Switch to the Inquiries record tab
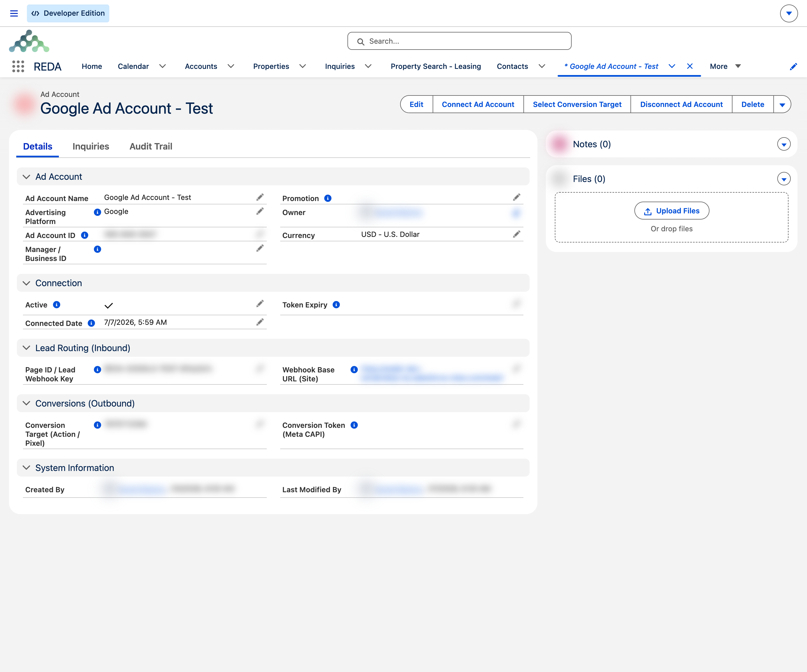807x672 pixels. [x=91, y=146]
